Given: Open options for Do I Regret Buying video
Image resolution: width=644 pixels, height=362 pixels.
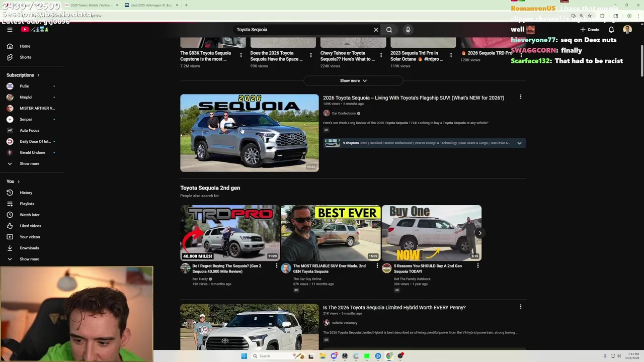Looking at the screenshot, I should click(x=276, y=266).
